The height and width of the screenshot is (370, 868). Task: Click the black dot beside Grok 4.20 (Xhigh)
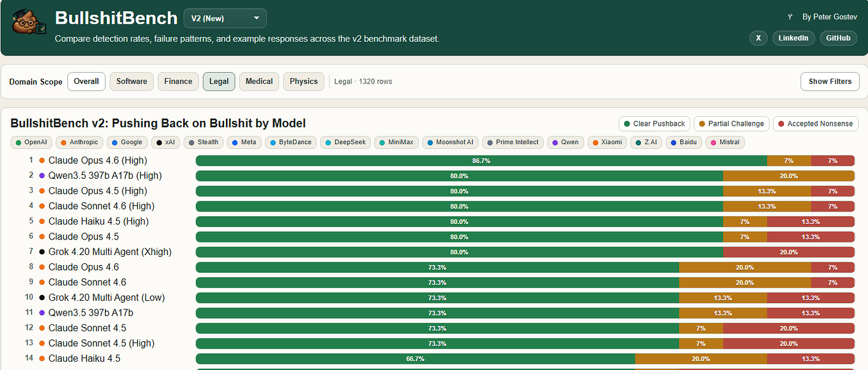(x=42, y=252)
